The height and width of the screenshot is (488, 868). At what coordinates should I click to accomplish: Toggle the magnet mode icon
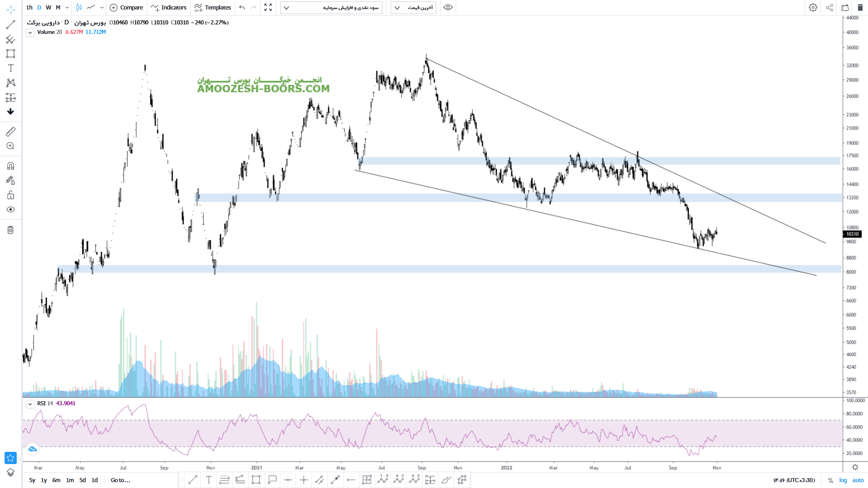10,166
